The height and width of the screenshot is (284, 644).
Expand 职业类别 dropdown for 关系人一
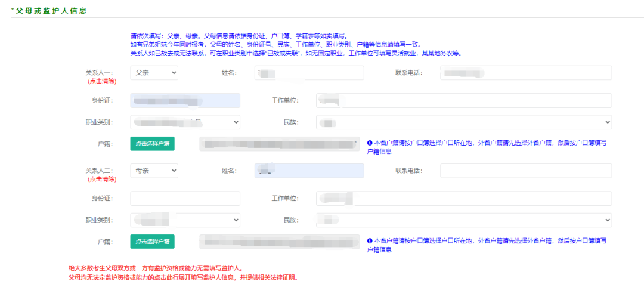tap(185, 122)
